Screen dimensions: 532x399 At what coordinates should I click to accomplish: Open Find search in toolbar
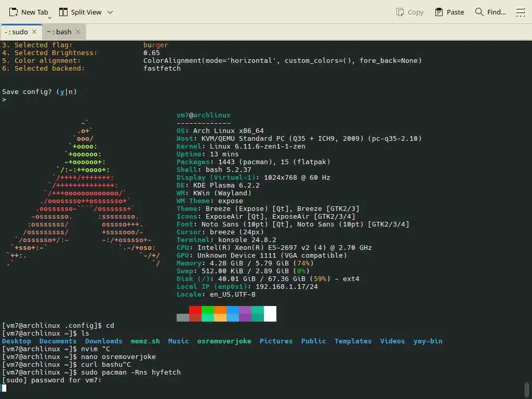490,12
